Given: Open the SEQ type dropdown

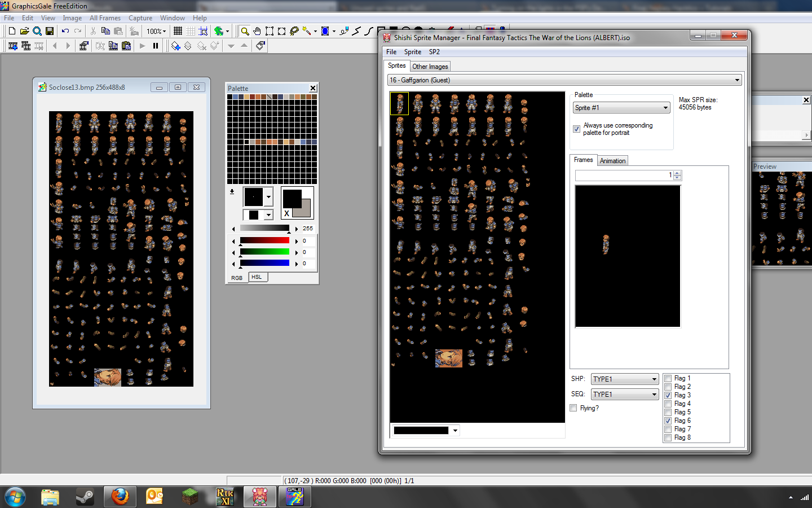Looking at the screenshot, I should point(625,395).
